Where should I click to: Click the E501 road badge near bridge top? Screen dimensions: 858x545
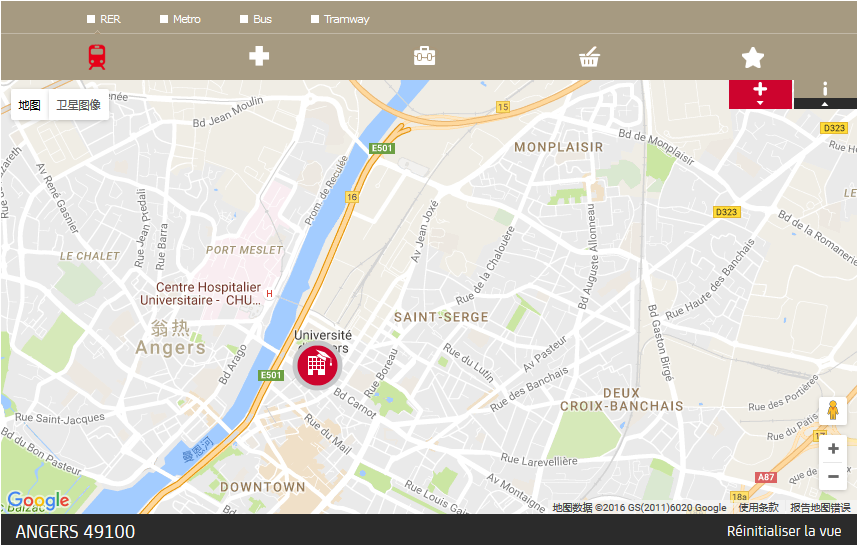[x=382, y=148]
